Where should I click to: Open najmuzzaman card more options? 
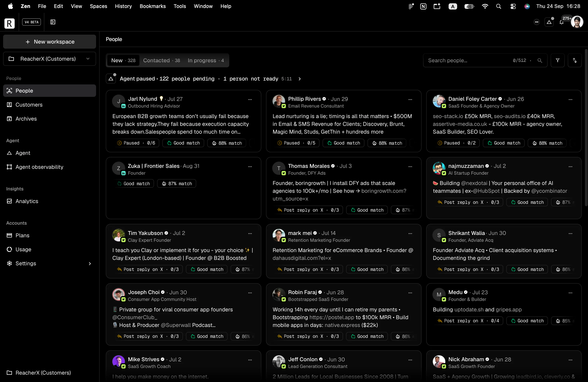click(570, 166)
